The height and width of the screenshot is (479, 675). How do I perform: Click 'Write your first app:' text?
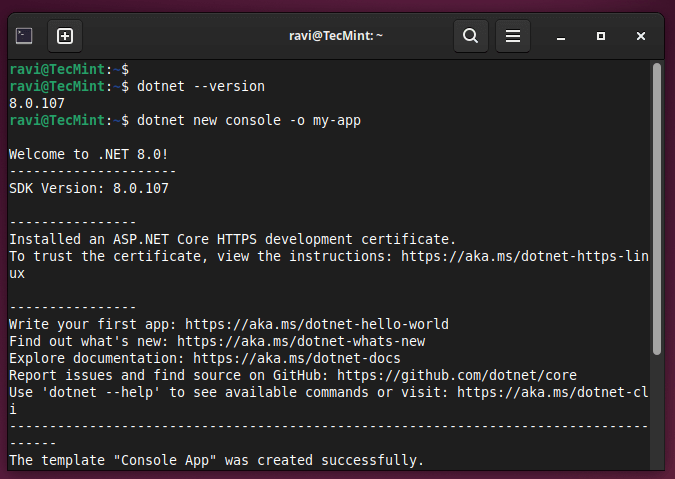click(x=93, y=324)
